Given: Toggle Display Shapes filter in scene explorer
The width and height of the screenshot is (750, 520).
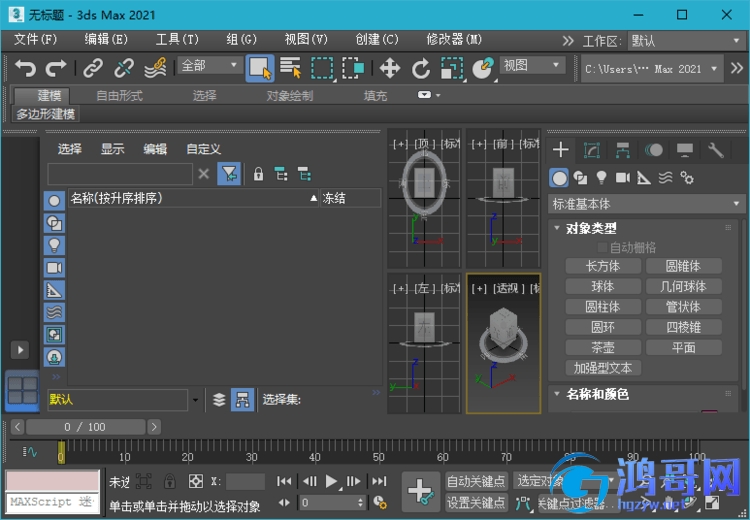Looking at the screenshot, I should click(54, 223).
